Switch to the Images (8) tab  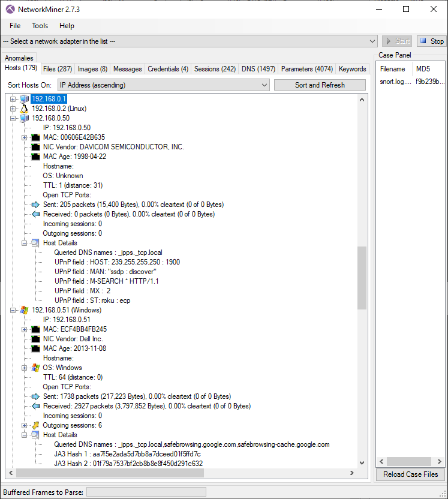pos(92,69)
